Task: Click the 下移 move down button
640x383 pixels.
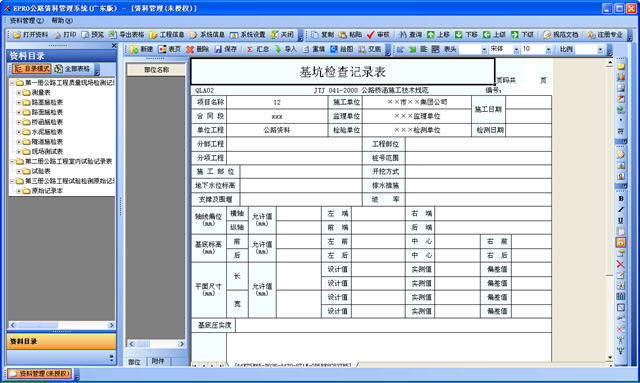Action: coord(466,35)
